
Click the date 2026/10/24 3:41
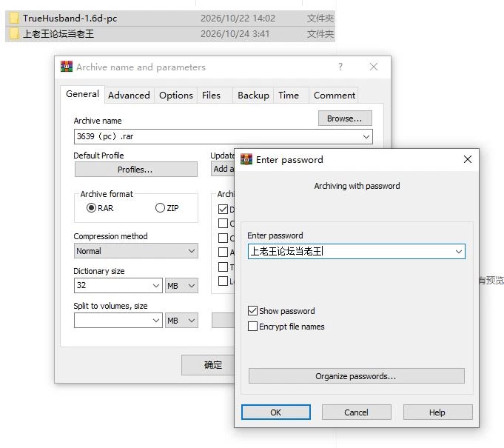coord(235,34)
